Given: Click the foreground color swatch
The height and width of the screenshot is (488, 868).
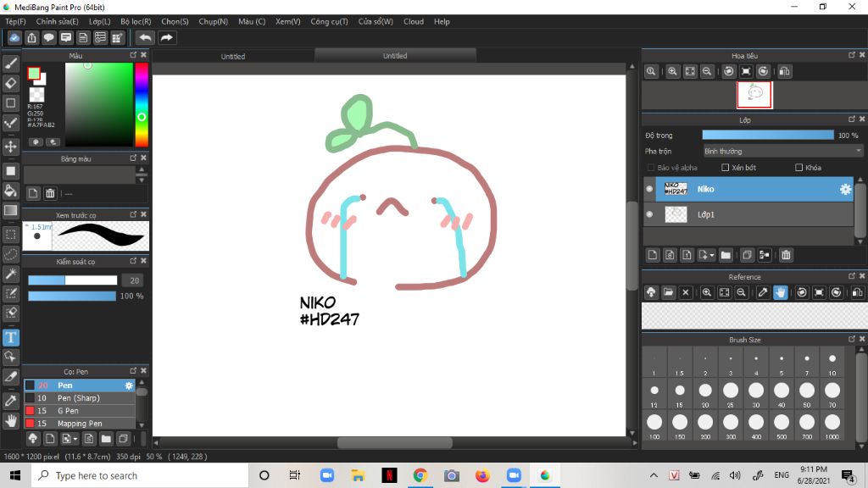Looking at the screenshot, I should click(34, 74).
